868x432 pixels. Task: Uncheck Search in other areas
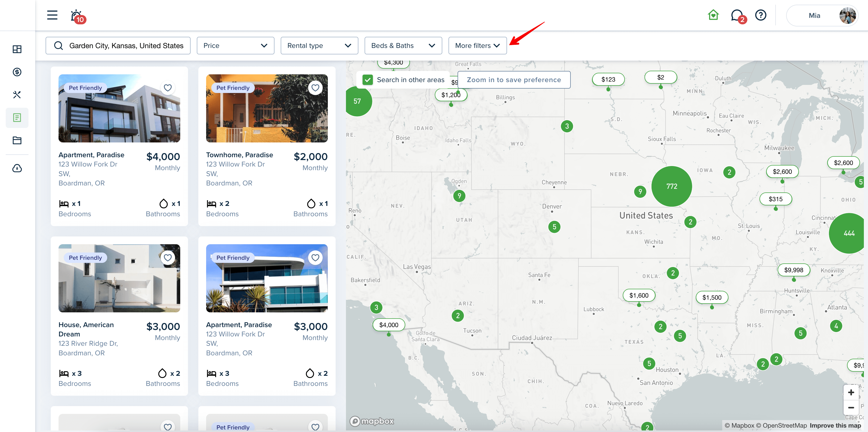click(368, 80)
